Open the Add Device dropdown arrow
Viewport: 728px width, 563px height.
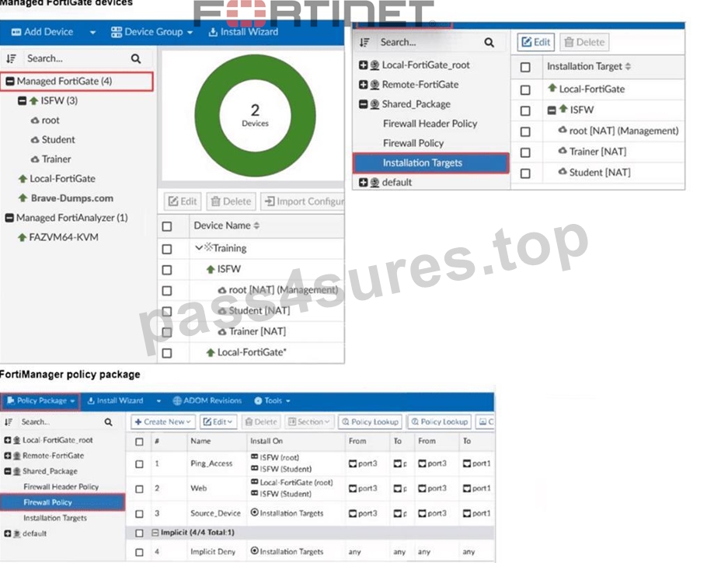click(x=93, y=32)
